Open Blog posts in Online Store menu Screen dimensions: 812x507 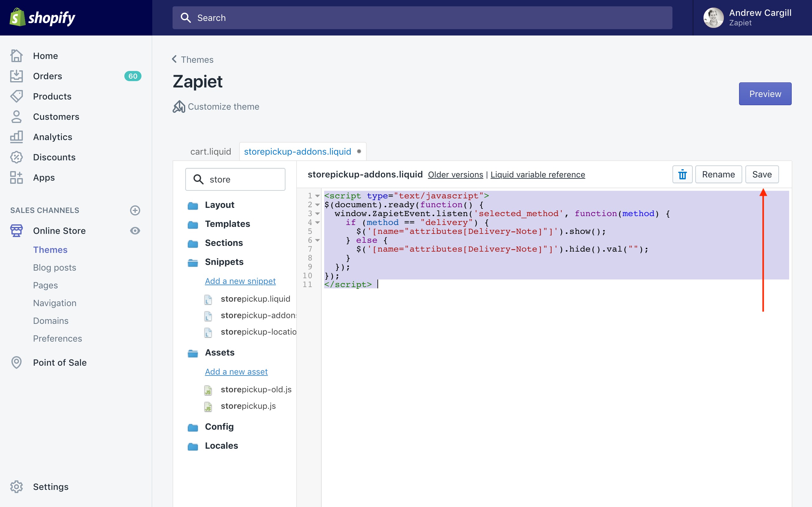click(x=54, y=267)
